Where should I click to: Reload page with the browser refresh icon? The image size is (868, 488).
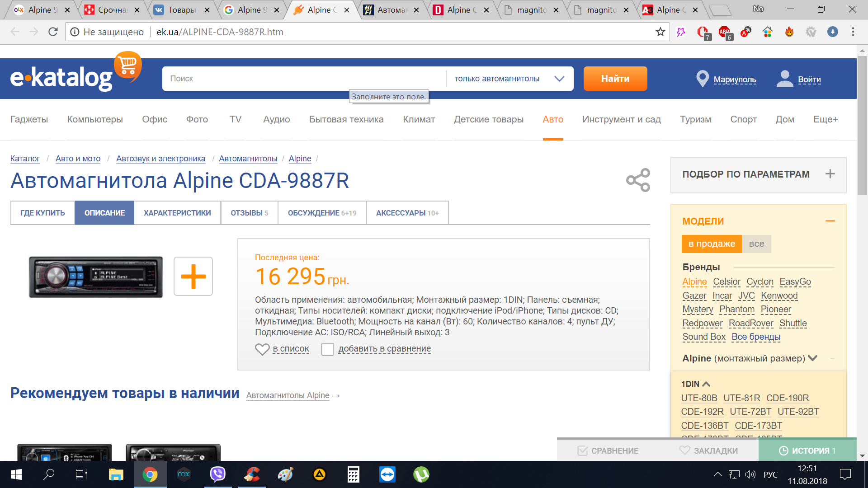pos(53,32)
